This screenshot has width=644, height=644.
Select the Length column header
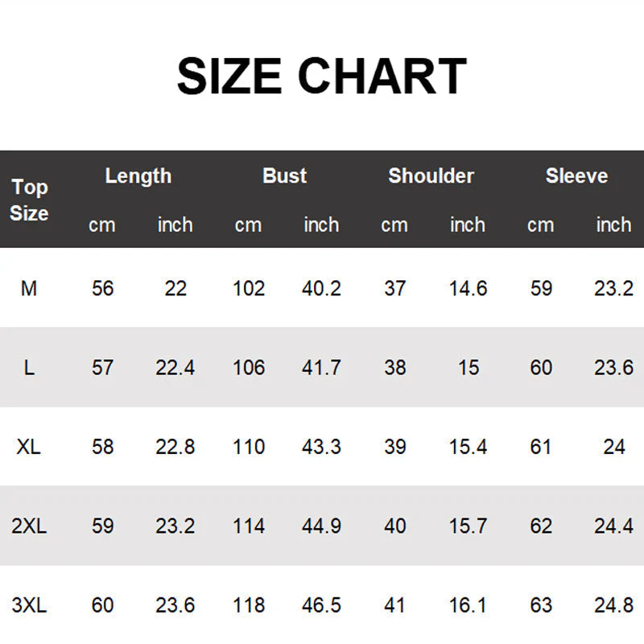pyautogui.click(x=138, y=175)
